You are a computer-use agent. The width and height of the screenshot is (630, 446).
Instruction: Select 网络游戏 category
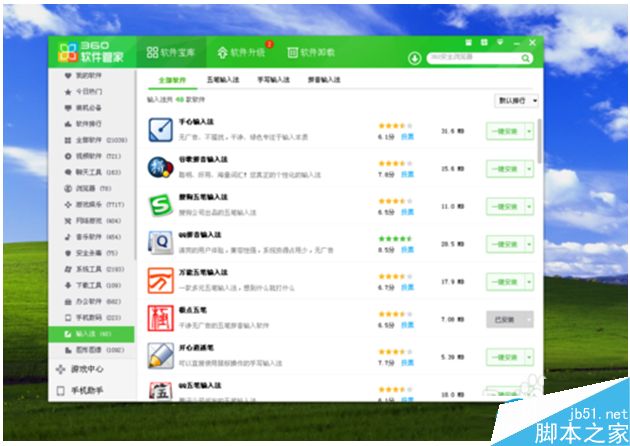tap(92, 221)
